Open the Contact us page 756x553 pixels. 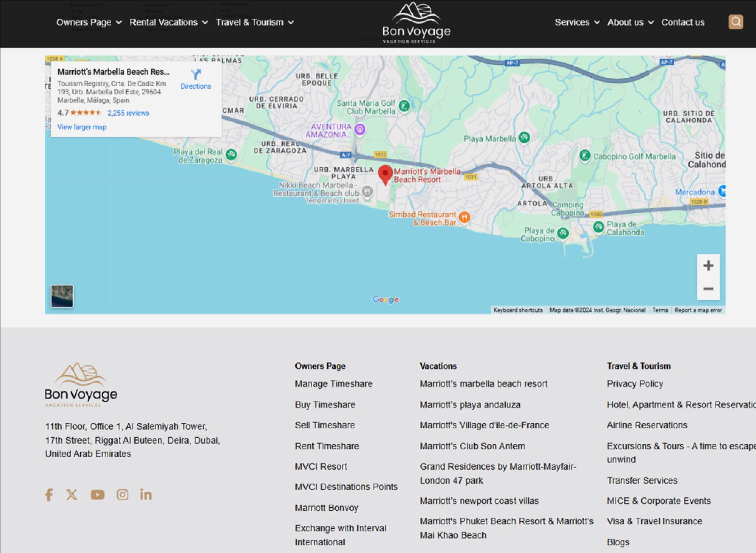(x=683, y=22)
